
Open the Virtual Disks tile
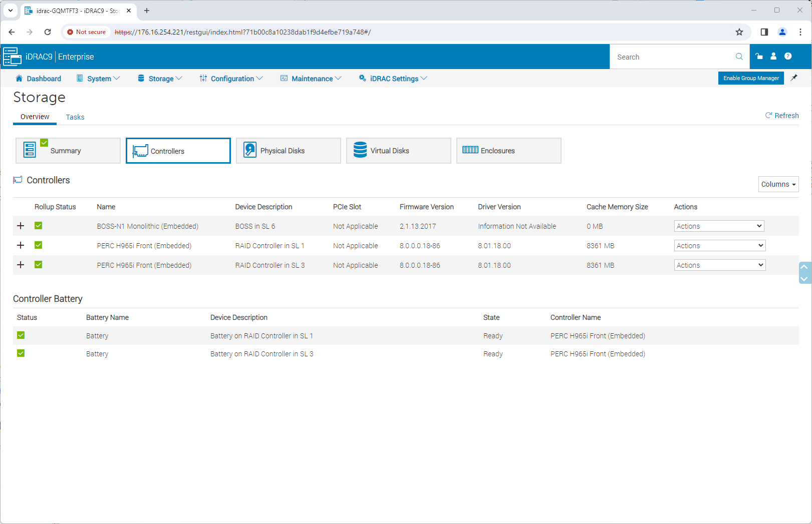point(398,151)
